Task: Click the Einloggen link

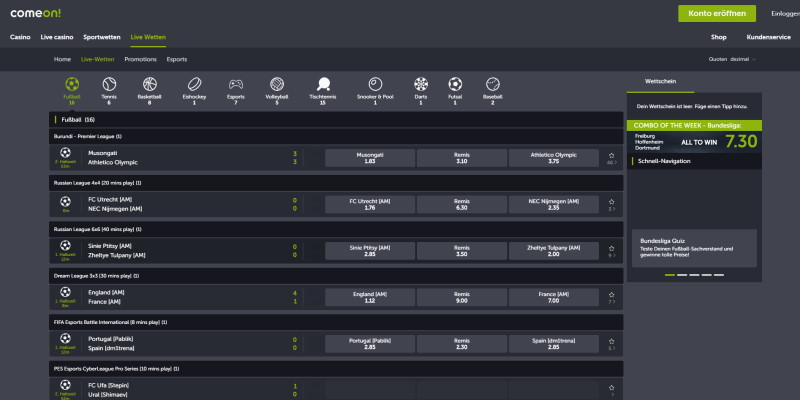Action: point(785,14)
